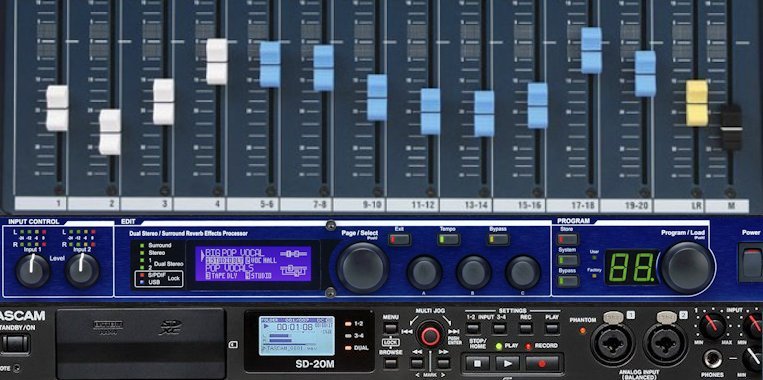Click the MENU button on the Tascam recorder

click(x=390, y=328)
